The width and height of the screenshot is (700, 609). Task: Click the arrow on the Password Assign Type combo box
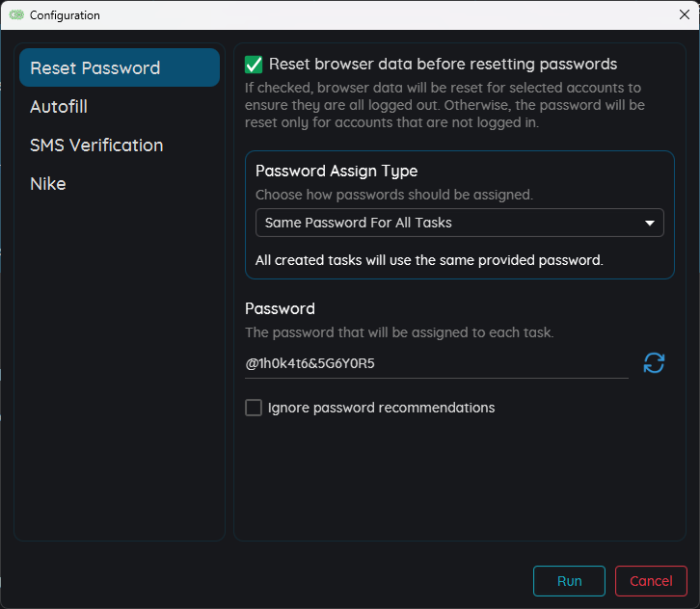tap(649, 224)
